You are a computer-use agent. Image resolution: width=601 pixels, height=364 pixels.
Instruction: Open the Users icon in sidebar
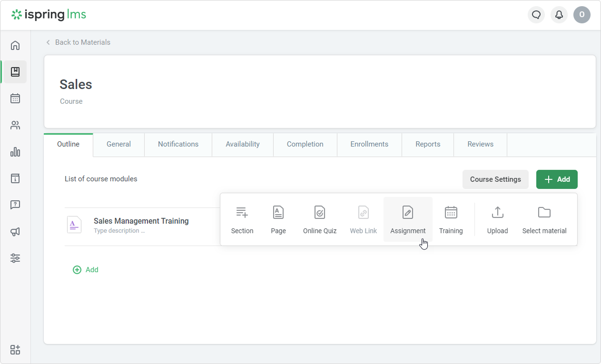click(x=15, y=126)
